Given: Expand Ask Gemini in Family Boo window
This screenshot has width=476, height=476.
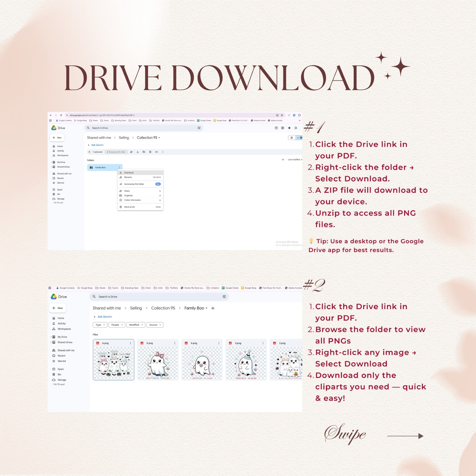Looking at the screenshot, I should pyautogui.click(x=103, y=317).
